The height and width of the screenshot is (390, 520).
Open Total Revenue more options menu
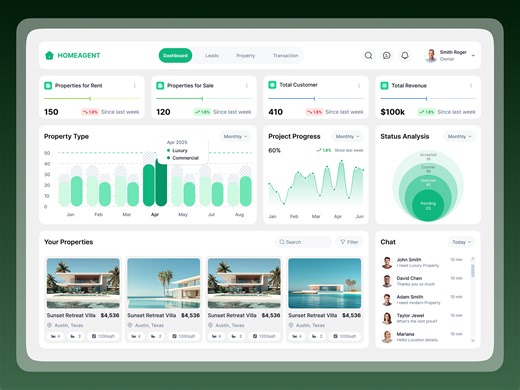pos(471,86)
